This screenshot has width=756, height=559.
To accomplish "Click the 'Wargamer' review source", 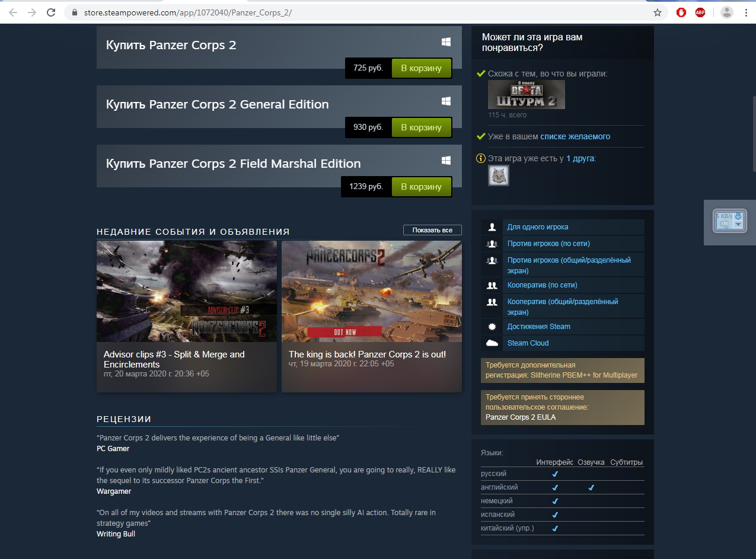I will point(114,491).
